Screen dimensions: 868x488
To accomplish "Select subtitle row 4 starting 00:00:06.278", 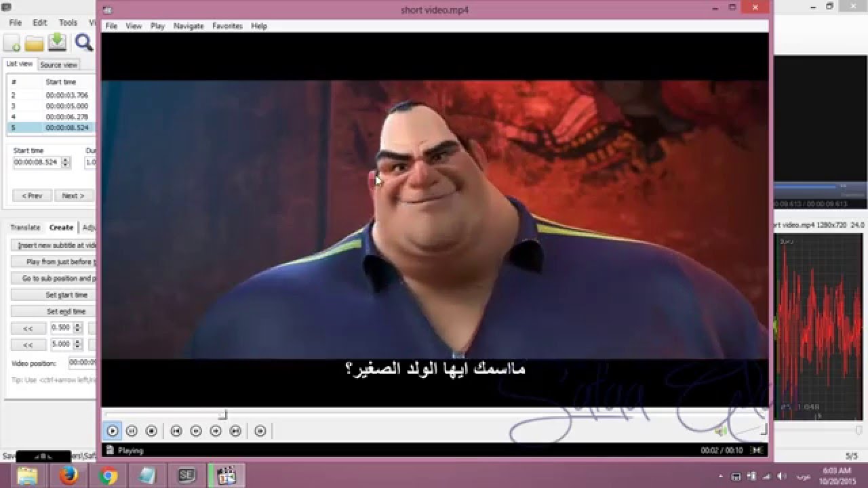I will pyautogui.click(x=52, y=117).
